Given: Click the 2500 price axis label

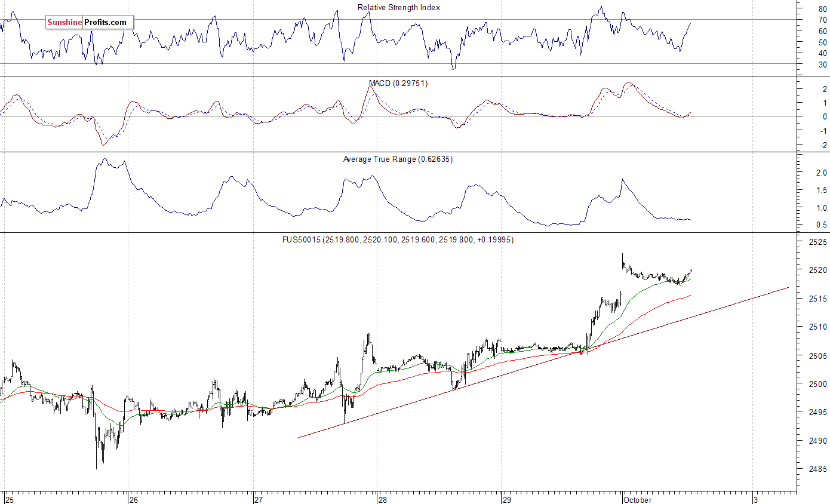Looking at the screenshot, I should (x=818, y=384).
